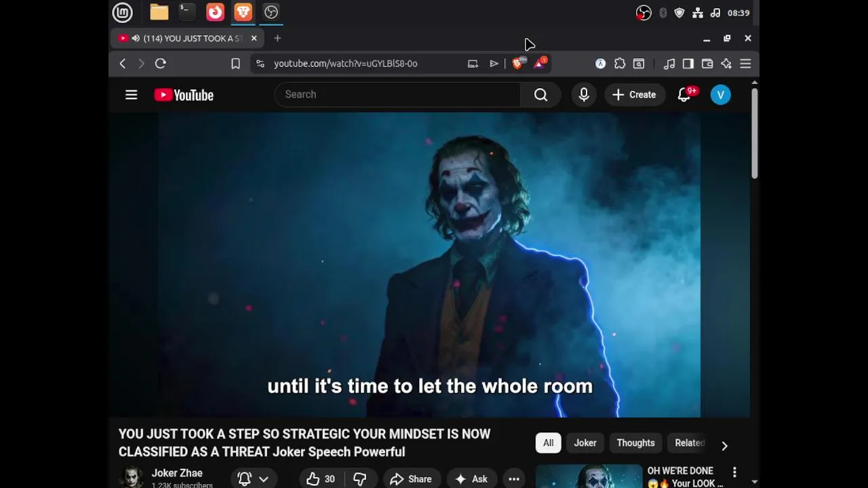This screenshot has width=868, height=488.
Task: Close the YouTube video tab
Action: [254, 39]
